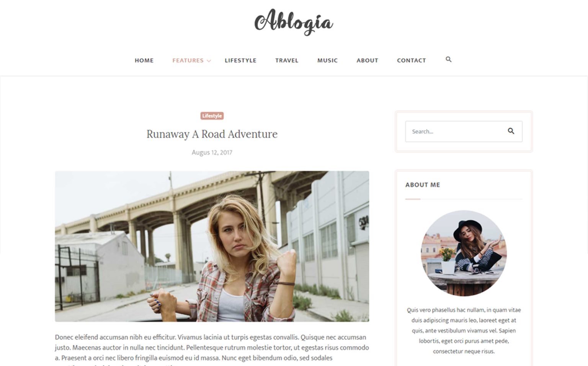Expand the Features menu chevron

click(209, 61)
